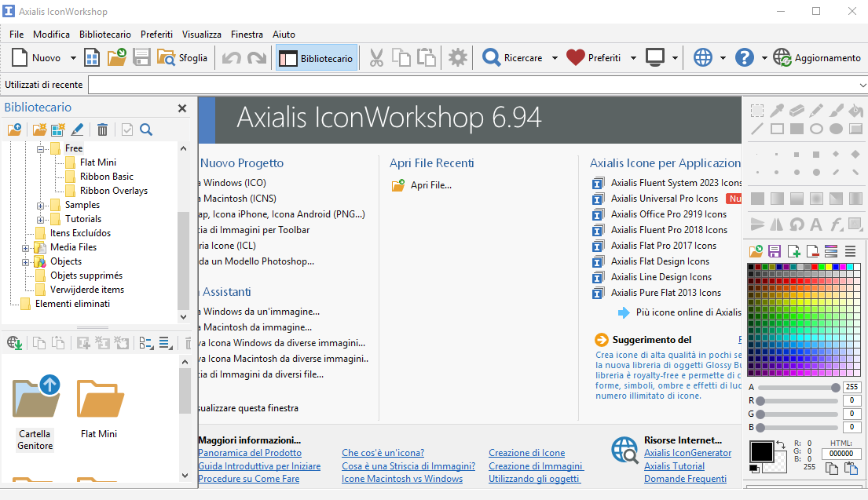Open the Ricercare dropdown arrow
Viewport: 868px width, 500px height.
click(555, 58)
